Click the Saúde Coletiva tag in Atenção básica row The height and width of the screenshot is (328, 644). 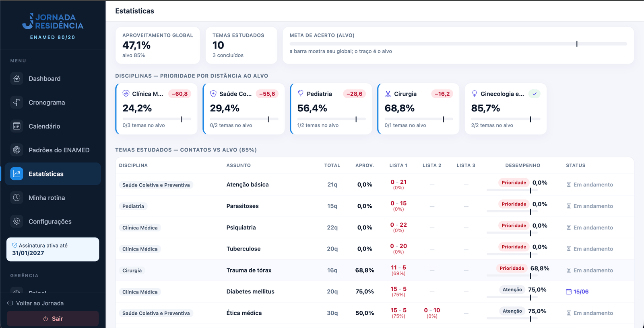(156, 185)
